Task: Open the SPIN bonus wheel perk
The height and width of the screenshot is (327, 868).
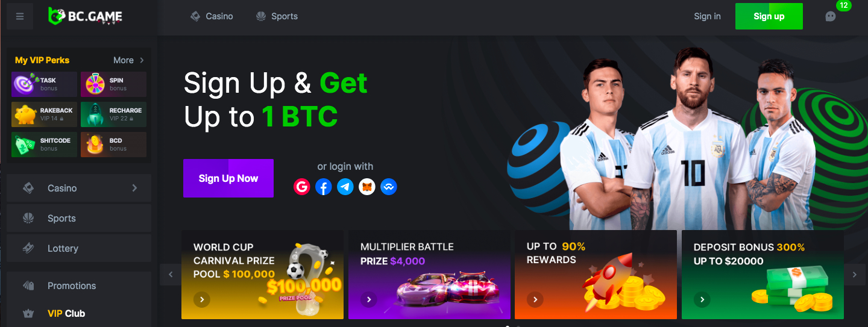Action: (113, 84)
